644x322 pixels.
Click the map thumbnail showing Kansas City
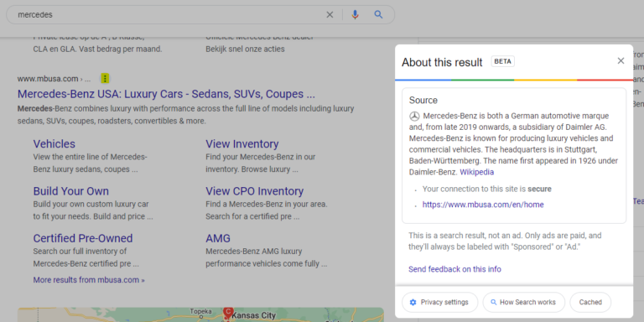point(200,314)
